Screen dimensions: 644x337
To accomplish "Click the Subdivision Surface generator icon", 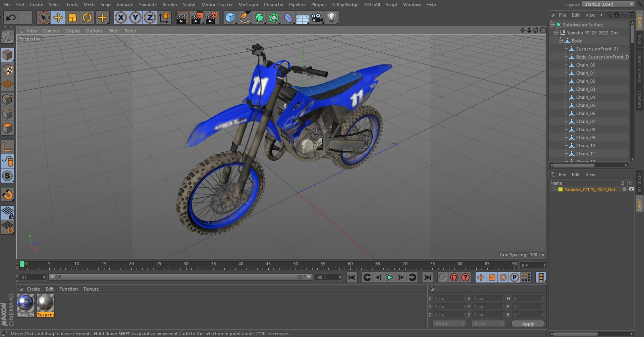I will click(x=260, y=17).
